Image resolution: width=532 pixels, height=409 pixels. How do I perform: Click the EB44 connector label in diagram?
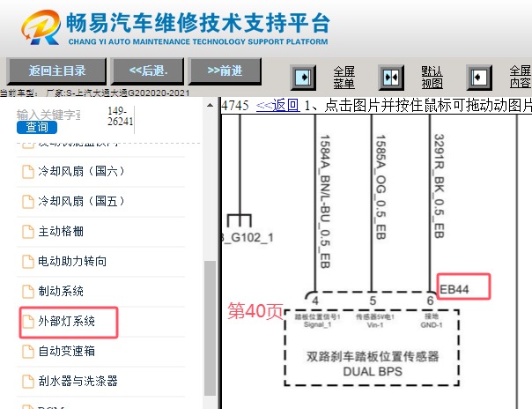(x=454, y=289)
